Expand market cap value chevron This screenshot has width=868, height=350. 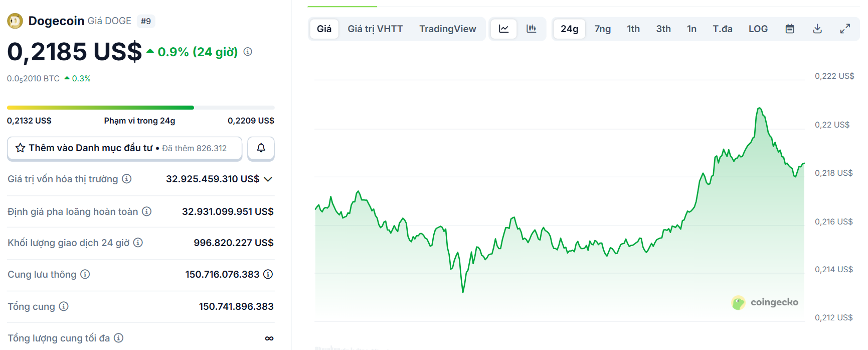coord(268,179)
